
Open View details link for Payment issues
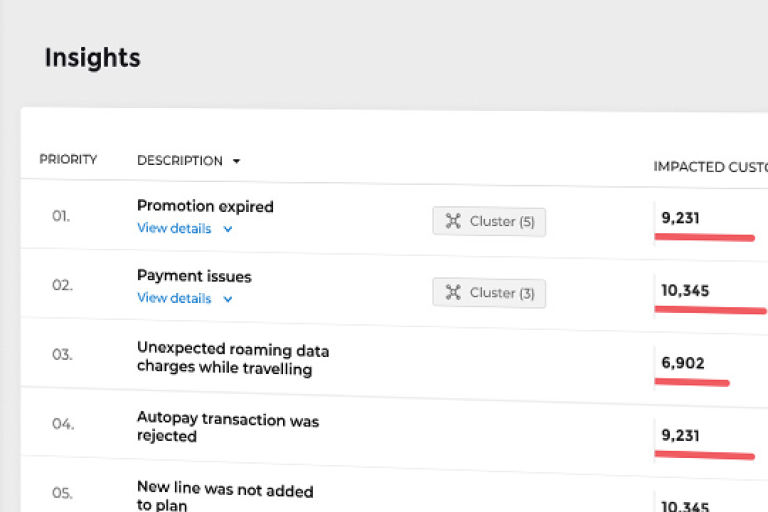pos(174,298)
